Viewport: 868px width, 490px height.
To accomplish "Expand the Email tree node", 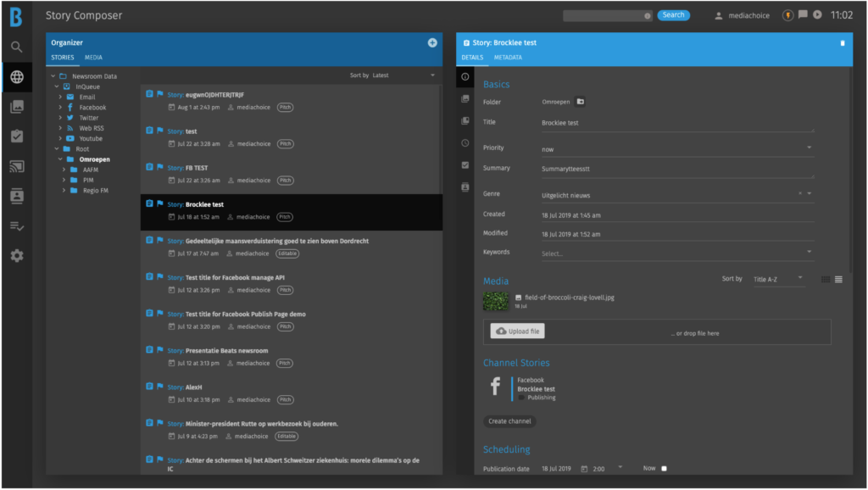I will [60, 97].
